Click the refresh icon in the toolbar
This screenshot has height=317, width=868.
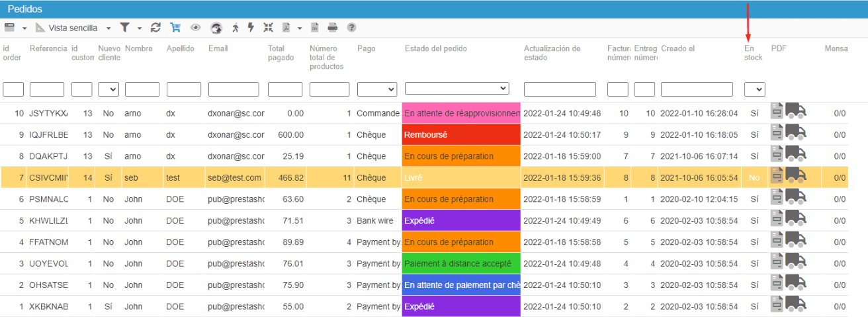(156, 28)
